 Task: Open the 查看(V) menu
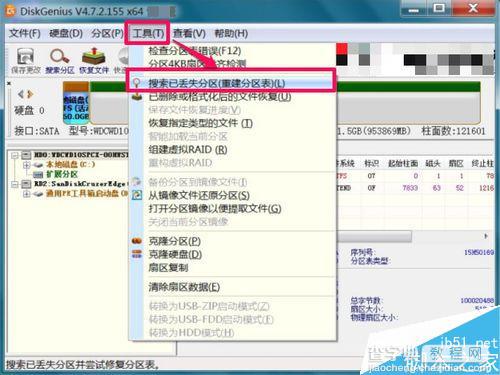coord(189,33)
